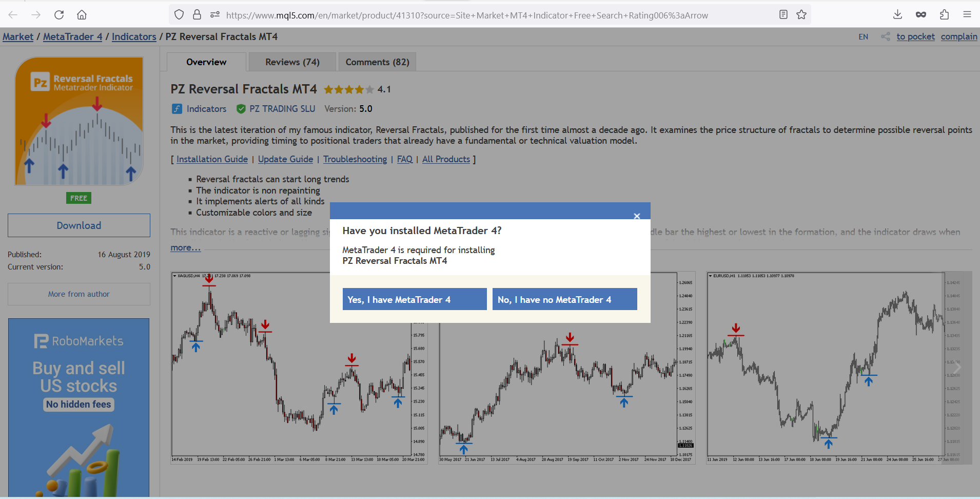980x499 pixels.
Task: Click the share icon beside to pocket
Action: click(x=886, y=36)
